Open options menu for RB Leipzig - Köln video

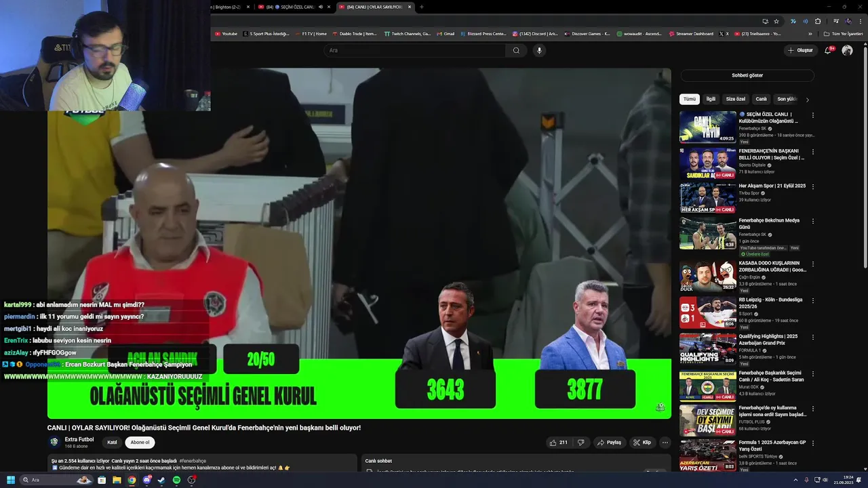pos(812,300)
